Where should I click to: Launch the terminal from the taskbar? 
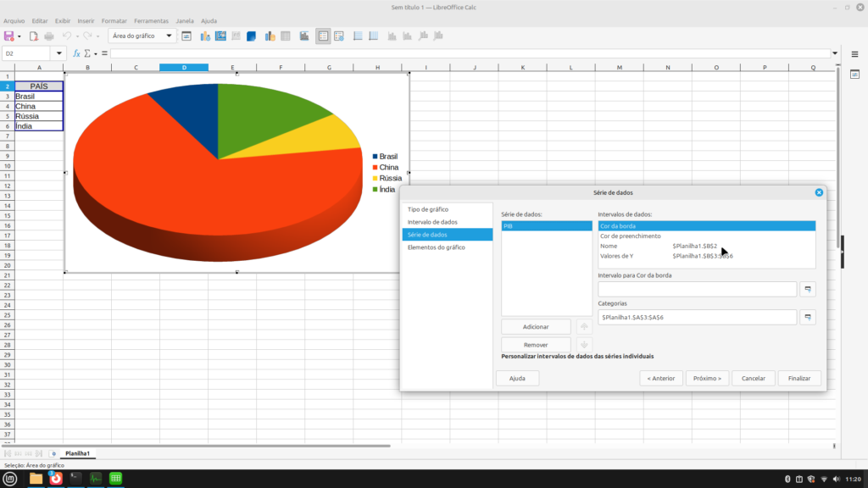click(x=76, y=479)
